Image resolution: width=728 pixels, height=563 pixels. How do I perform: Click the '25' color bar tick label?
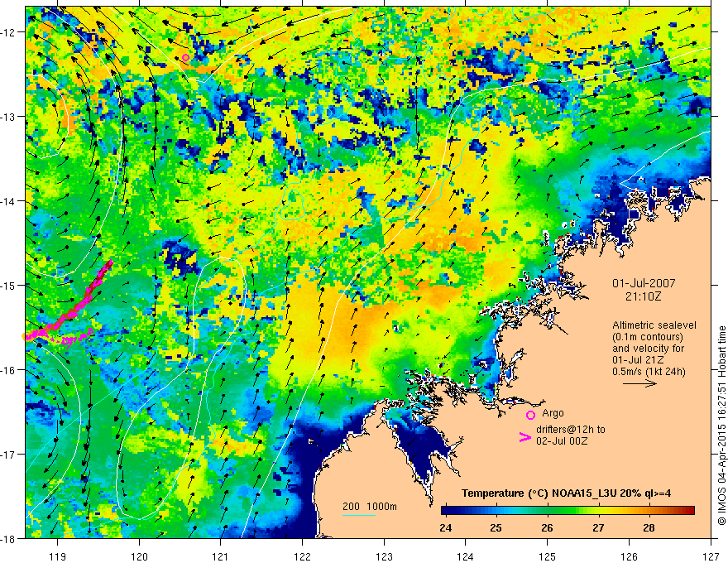coord(496,527)
